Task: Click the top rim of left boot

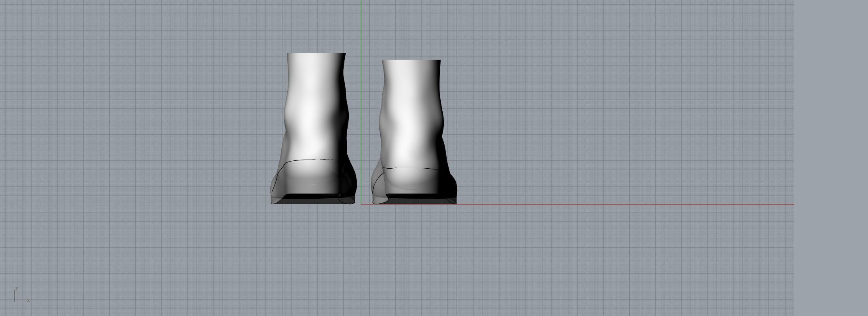Action: click(x=316, y=53)
